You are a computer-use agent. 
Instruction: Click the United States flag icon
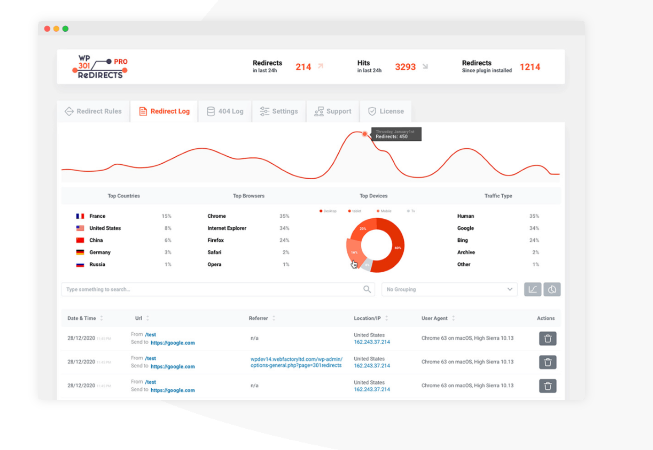pos(80,228)
